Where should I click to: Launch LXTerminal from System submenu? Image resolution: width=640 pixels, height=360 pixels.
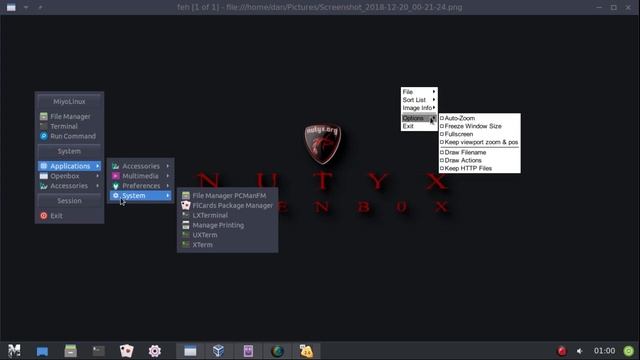(x=228, y=215)
